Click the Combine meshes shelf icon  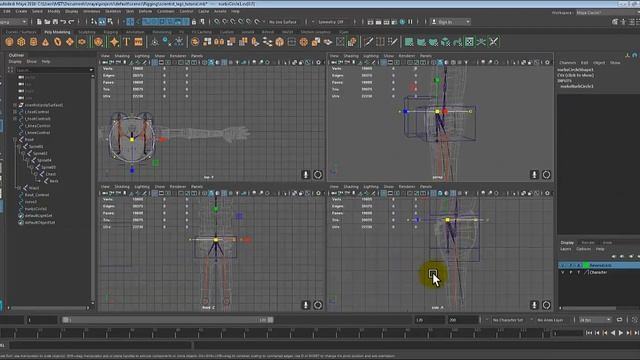(x=195, y=42)
